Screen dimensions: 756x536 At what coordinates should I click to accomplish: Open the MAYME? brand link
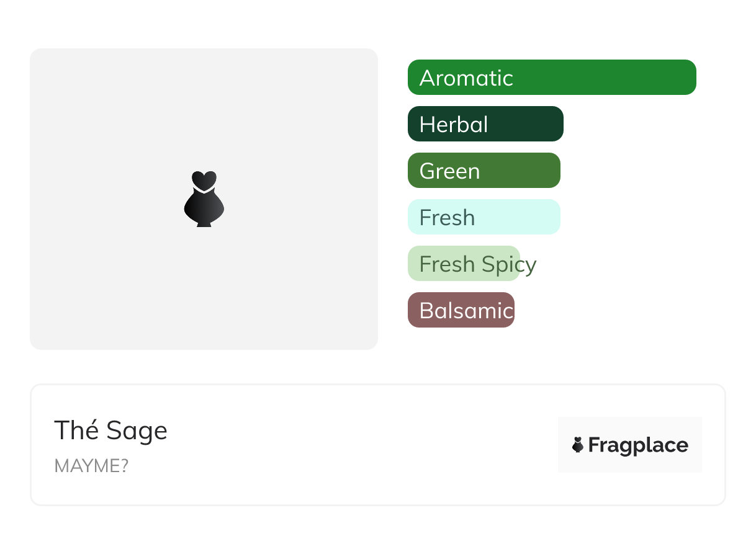pos(91,466)
